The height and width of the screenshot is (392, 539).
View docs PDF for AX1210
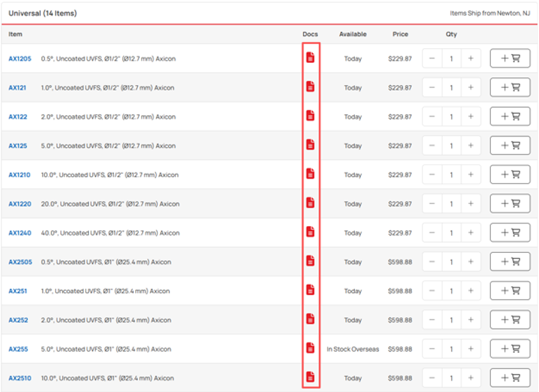(310, 175)
